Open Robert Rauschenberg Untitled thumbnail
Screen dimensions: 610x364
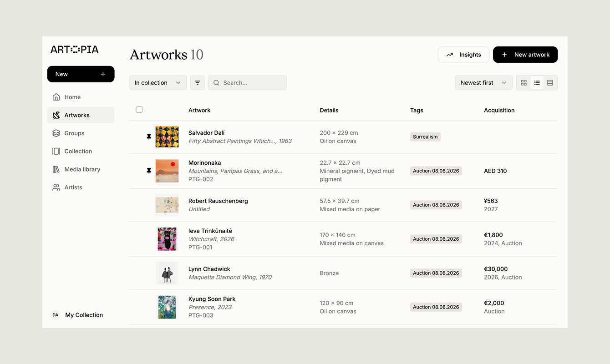coord(167,205)
